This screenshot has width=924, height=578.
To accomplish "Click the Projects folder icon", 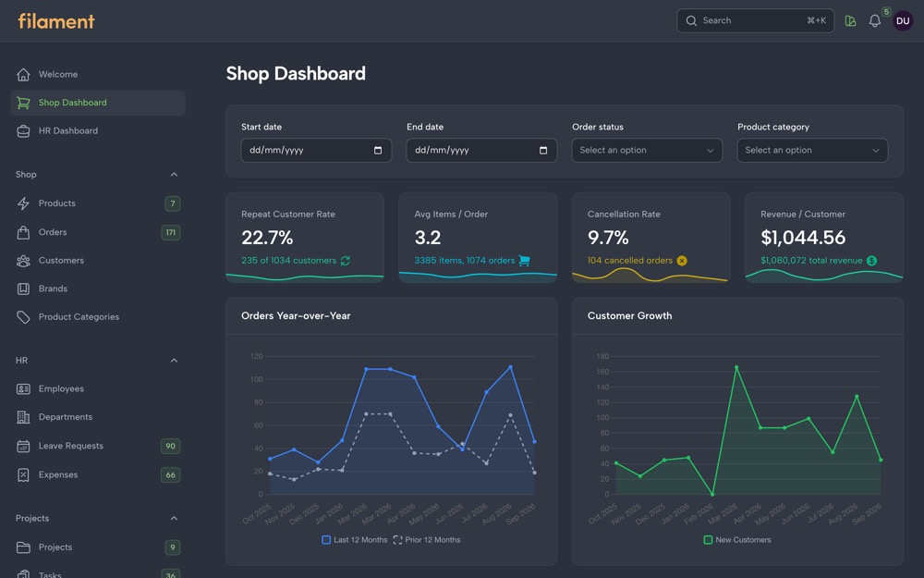I will tap(23, 547).
